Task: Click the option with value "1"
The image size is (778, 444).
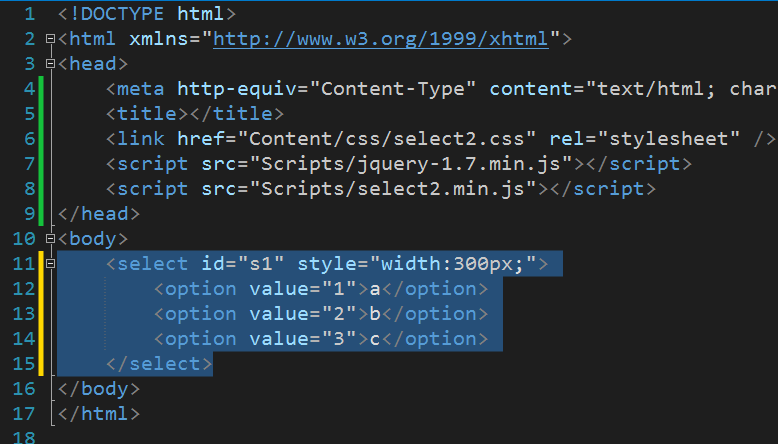Action: click(x=322, y=289)
